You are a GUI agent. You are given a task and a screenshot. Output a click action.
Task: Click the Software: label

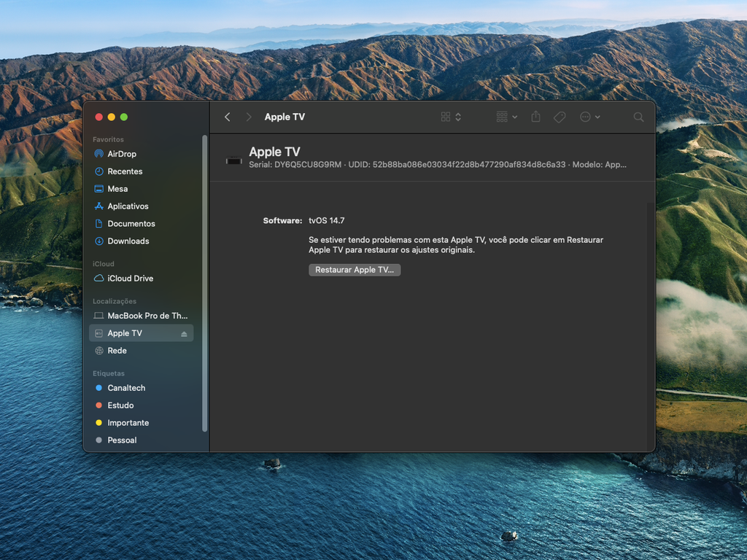tap(282, 221)
